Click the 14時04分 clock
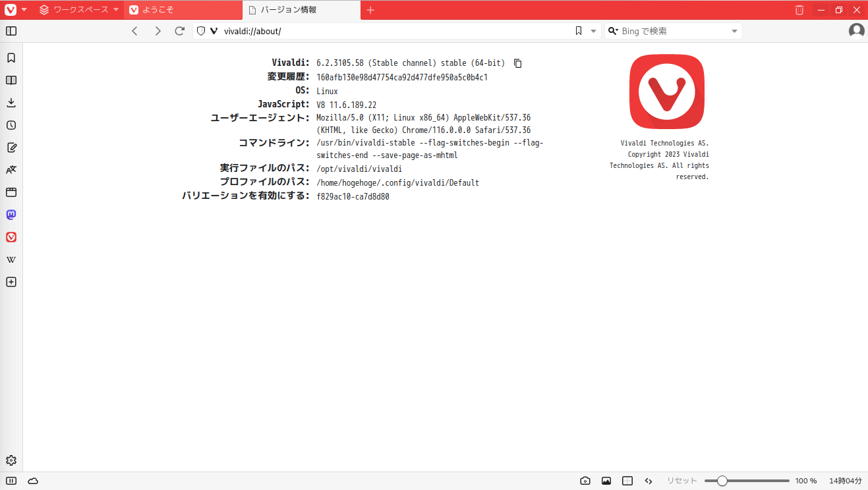The image size is (868, 490). (846, 481)
